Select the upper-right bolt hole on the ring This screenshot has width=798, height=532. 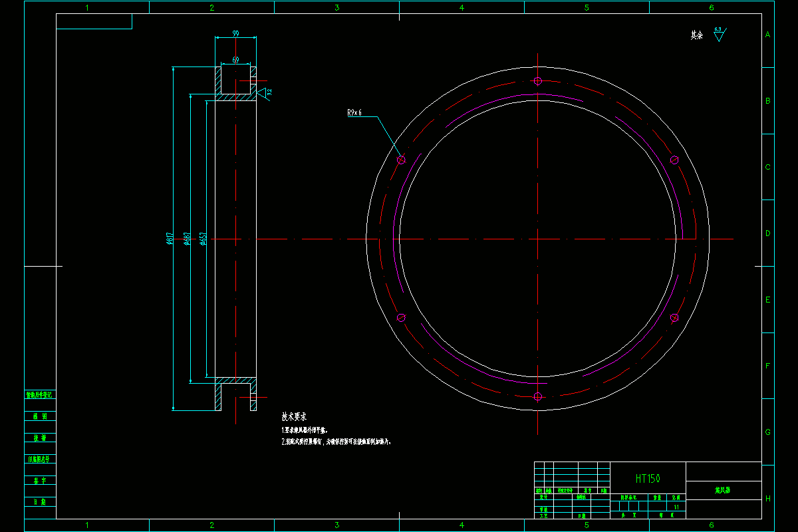pos(674,160)
